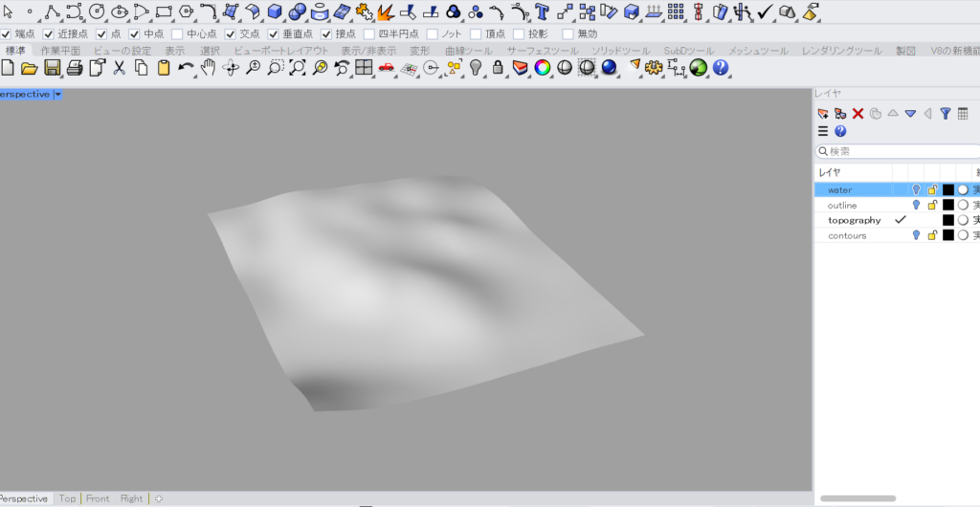The height and width of the screenshot is (507, 980).
Task: Toggle the 端点 osnap checkbox
Action: [7, 33]
